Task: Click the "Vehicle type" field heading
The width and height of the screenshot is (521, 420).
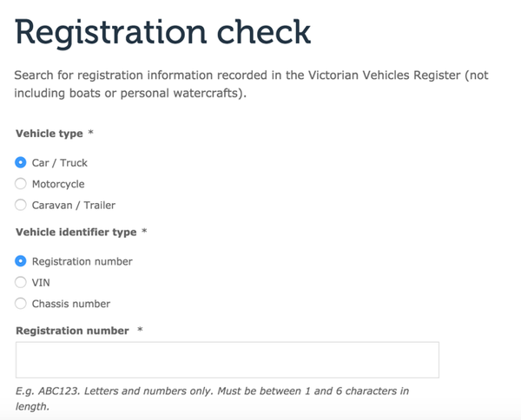Action: [49, 134]
